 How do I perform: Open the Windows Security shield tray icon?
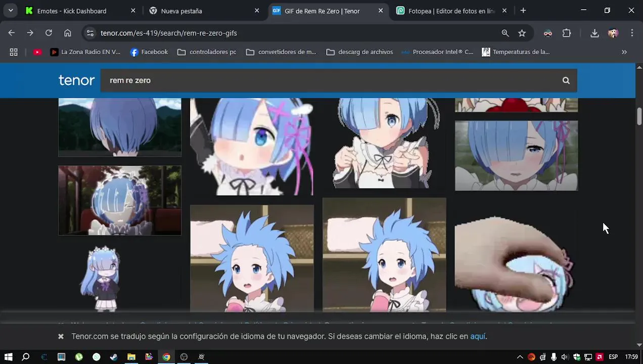[577, 357]
